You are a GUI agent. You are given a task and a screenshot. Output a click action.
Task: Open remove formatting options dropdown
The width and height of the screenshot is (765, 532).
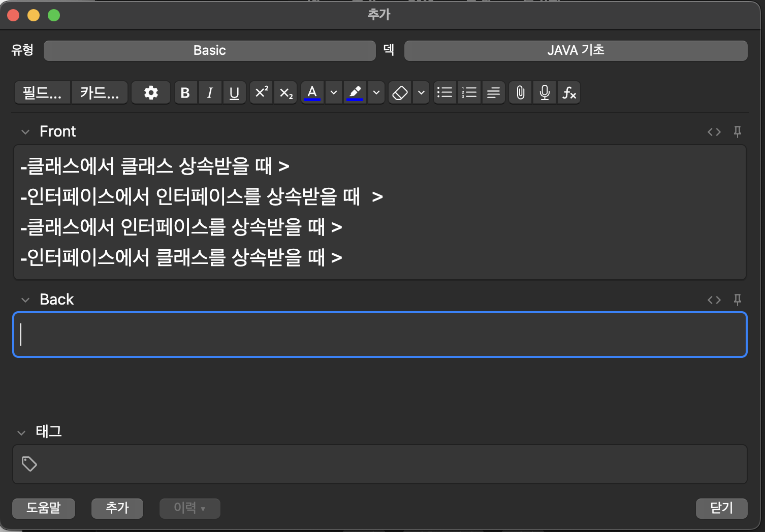pyautogui.click(x=421, y=93)
